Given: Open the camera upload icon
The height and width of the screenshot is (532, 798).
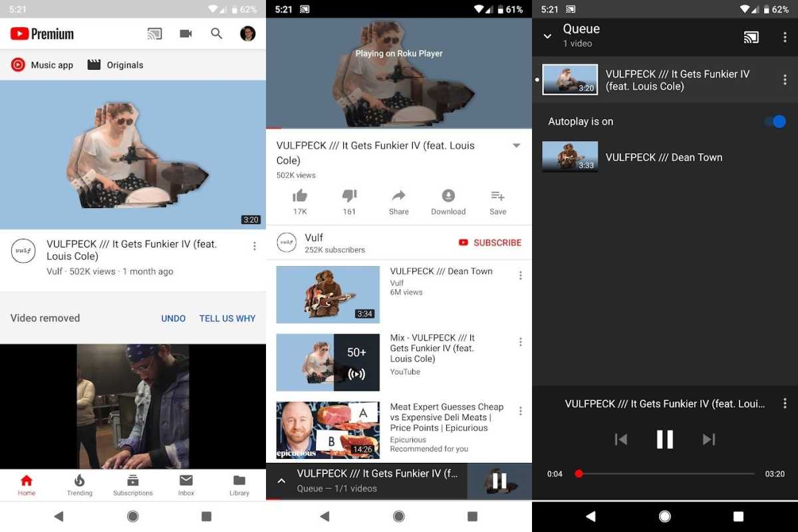Looking at the screenshot, I should pyautogui.click(x=186, y=34).
